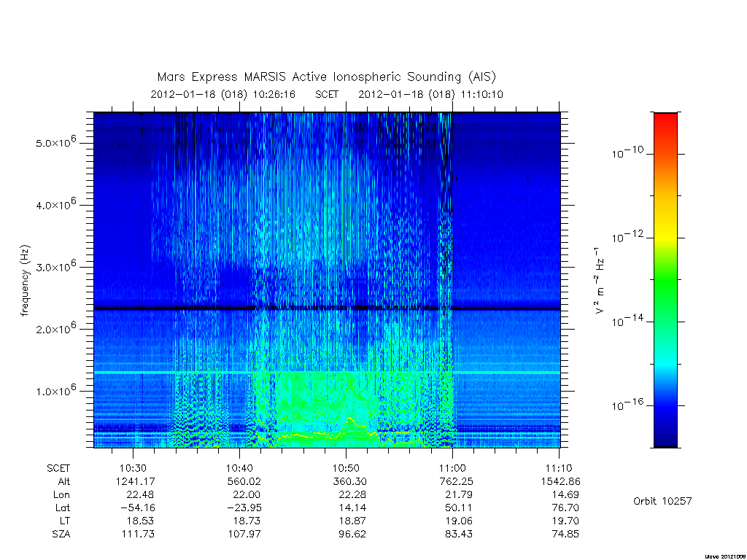
Task: Click the 2.0×10^6 frequency tick label
Action: click(55, 329)
